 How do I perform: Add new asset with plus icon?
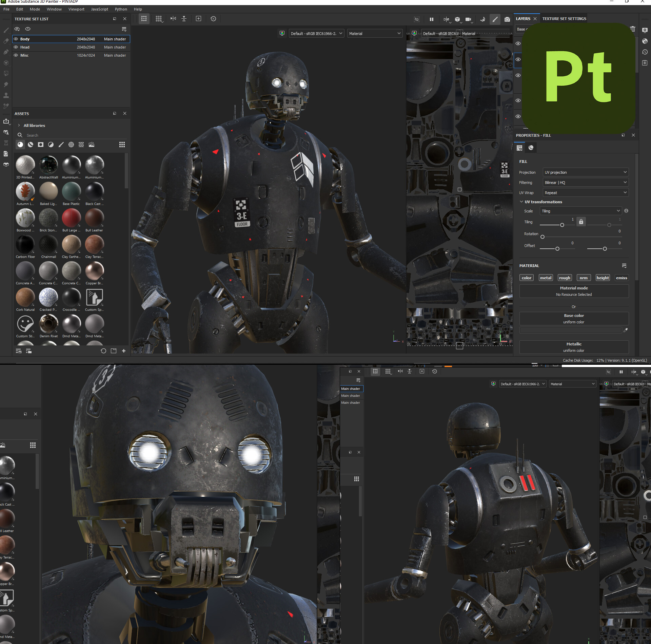click(x=124, y=351)
